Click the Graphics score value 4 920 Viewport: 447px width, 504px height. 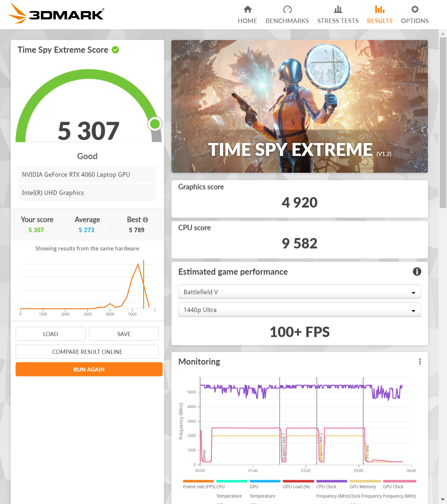click(x=300, y=203)
